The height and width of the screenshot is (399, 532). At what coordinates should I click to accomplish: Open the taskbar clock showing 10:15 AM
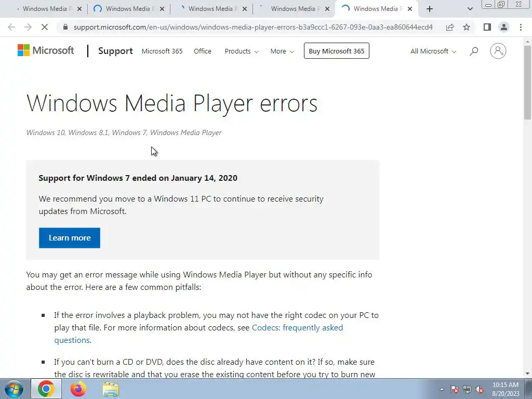click(506, 389)
